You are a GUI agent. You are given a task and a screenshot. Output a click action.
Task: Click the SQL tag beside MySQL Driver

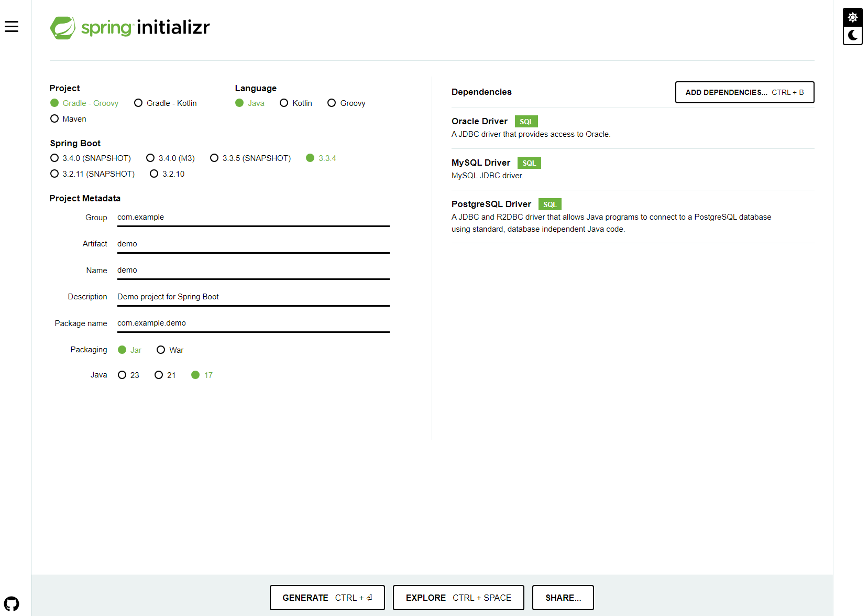click(529, 163)
